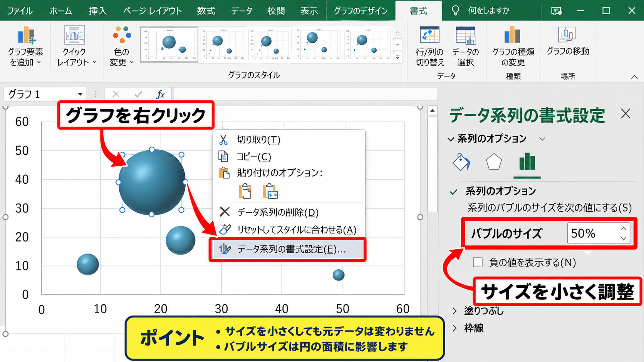Click lightbulb 何をしますか search icon
The height and width of the screenshot is (362, 644).
point(455,10)
